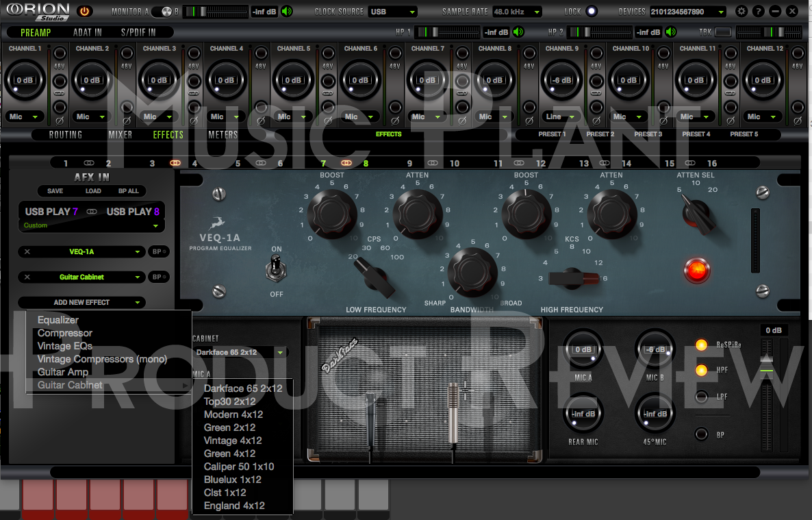812x520 pixels.
Task: Open the Clock Source USB dropdown
Action: (x=393, y=12)
